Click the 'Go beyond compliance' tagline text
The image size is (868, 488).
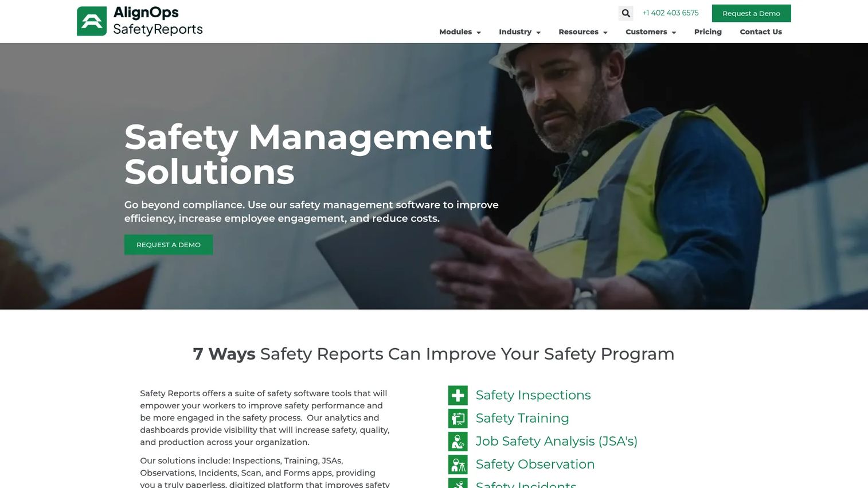(311, 212)
